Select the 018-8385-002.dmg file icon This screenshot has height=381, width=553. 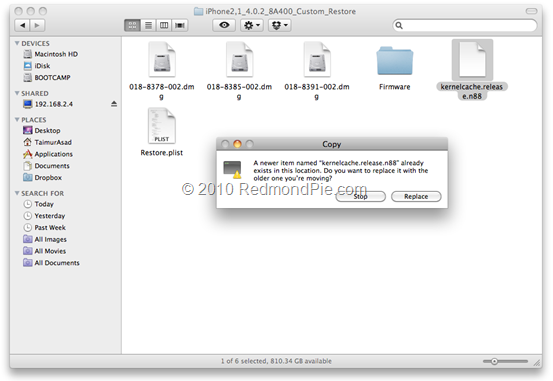click(x=239, y=59)
